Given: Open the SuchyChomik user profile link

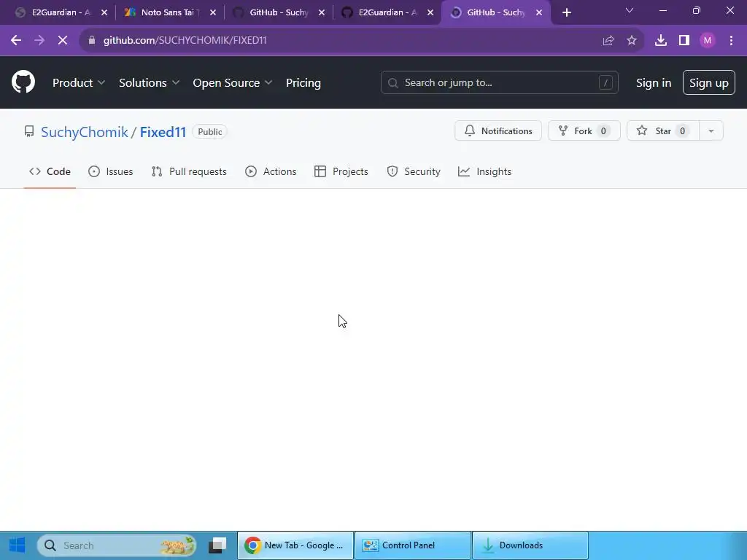Looking at the screenshot, I should tap(85, 132).
